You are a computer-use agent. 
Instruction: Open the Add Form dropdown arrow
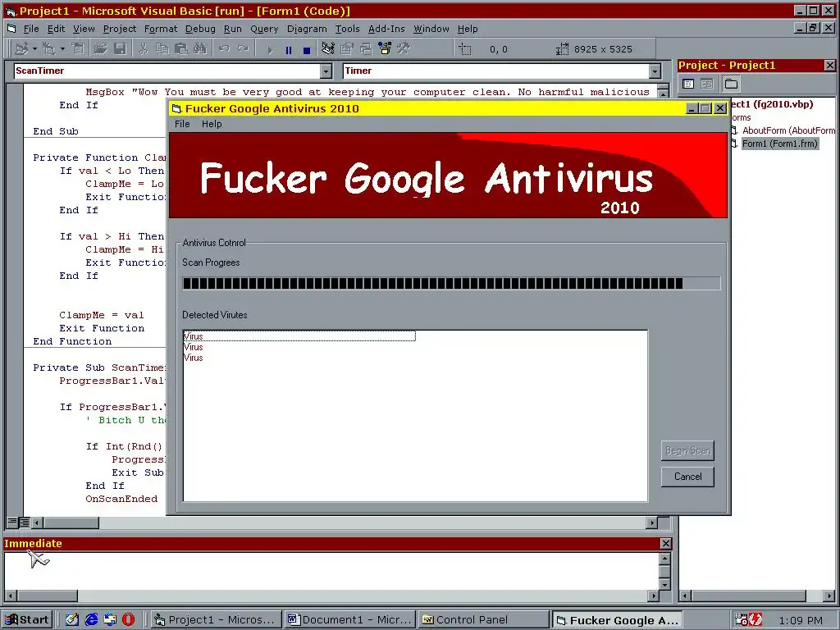tap(62, 49)
